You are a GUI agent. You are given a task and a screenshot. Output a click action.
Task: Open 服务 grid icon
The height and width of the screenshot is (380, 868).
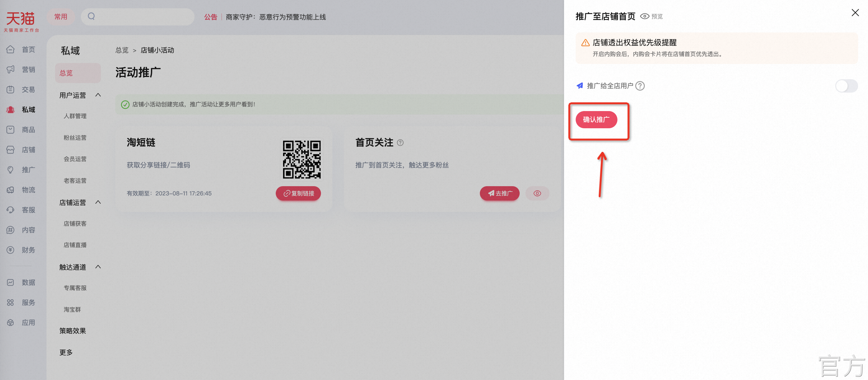click(11, 303)
